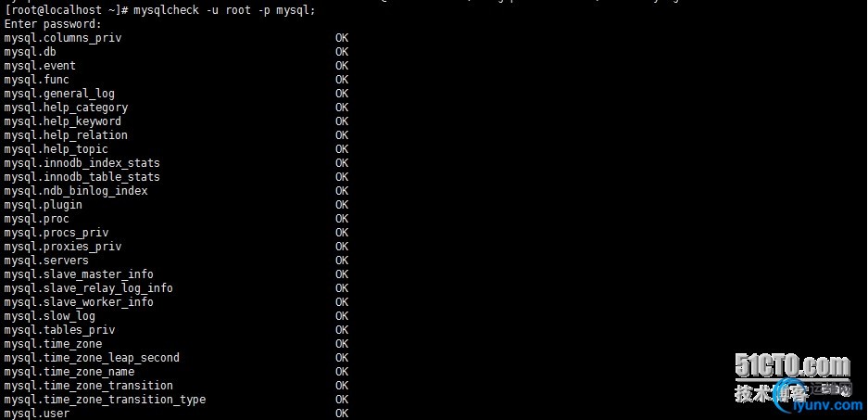Click the Enter password prompt line
The height and width of the screenshot is (420, 868).
pos(53,24)
